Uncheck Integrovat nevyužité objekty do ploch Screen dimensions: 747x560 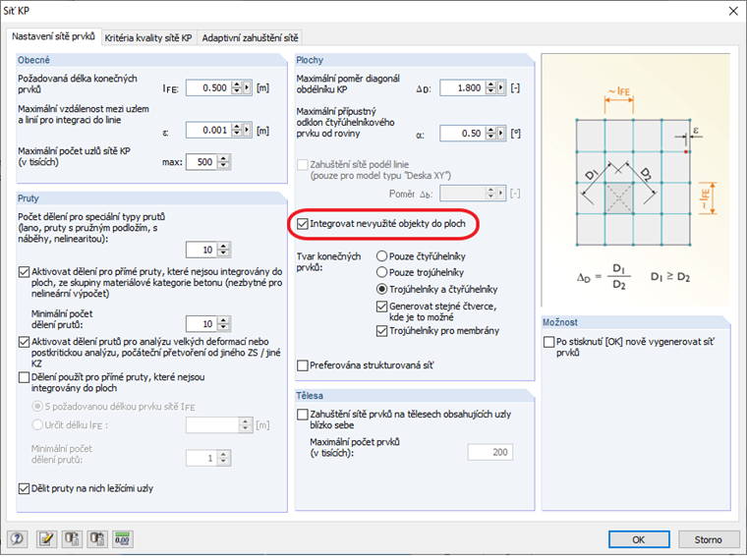coord(302,223)
